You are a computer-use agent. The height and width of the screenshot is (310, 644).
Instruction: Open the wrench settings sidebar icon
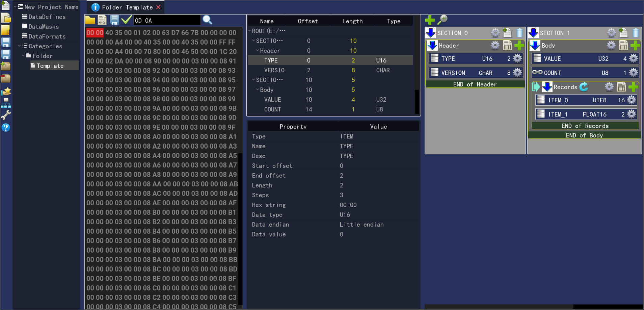(x=6, y=115)
